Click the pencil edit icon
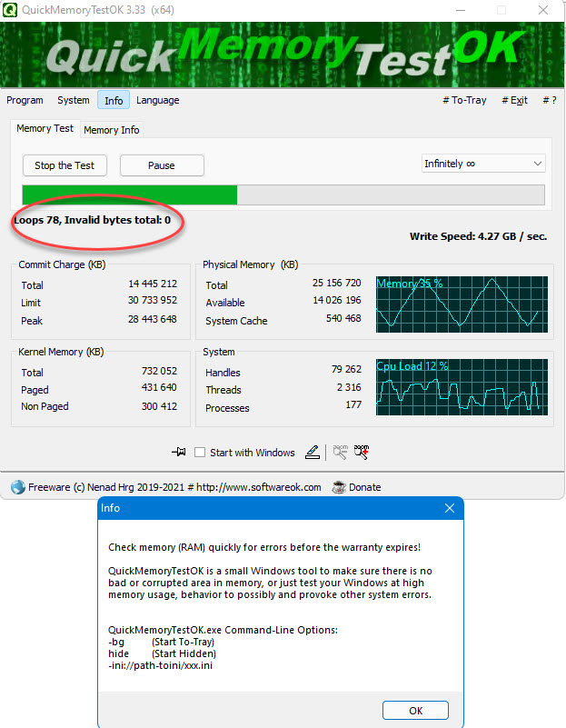The image size is (566, 728). [312, 452]
